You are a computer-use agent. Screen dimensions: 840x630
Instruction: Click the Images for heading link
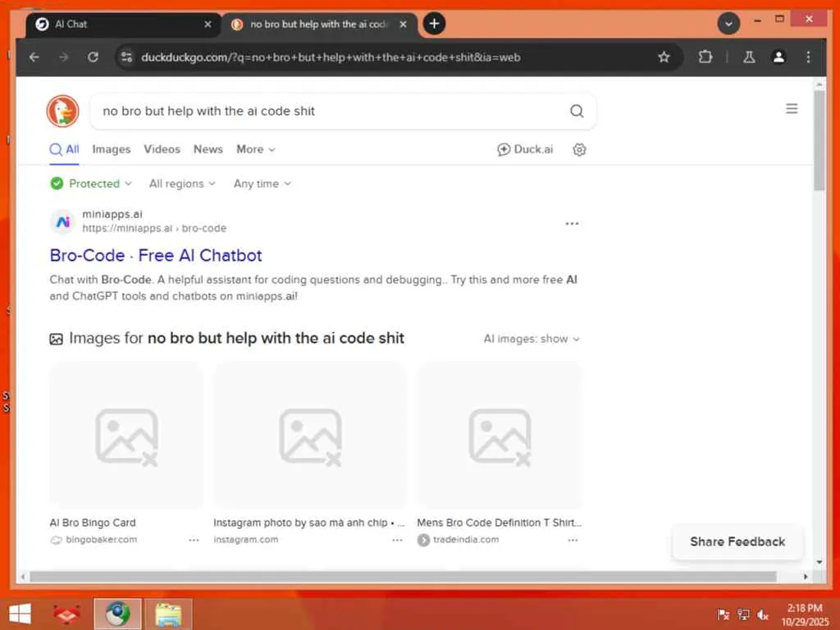pyautogui.click(x=236, y=339)
